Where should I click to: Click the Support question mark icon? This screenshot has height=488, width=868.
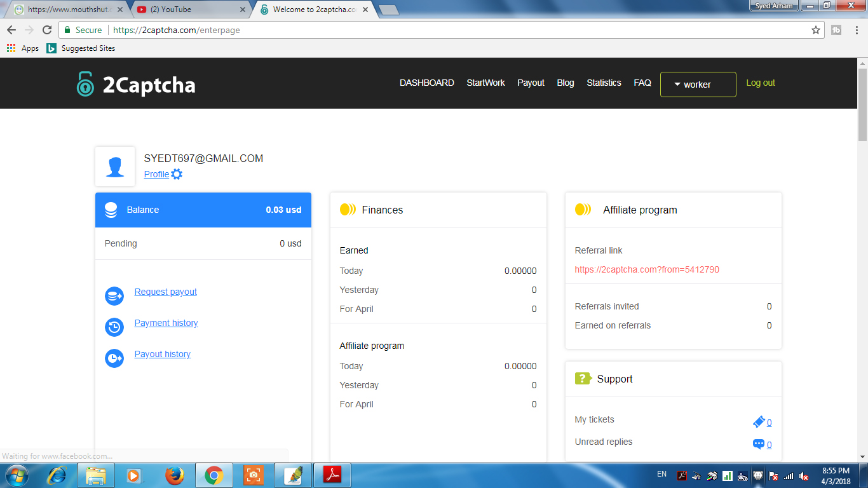[583, 379]
